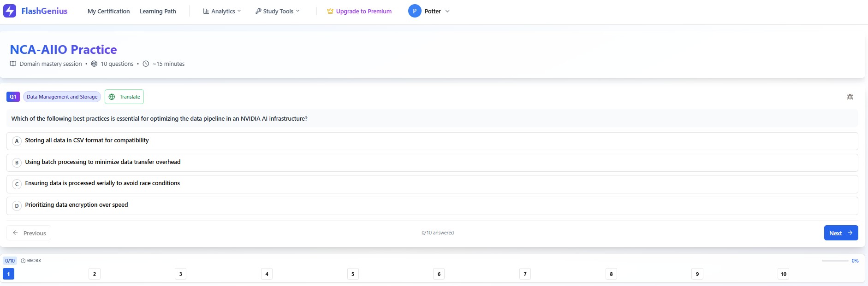Image resolution: width=868 pixels, height=286 pixels.
Task: Click the Potter username label
Action: [x=433, y=11]
